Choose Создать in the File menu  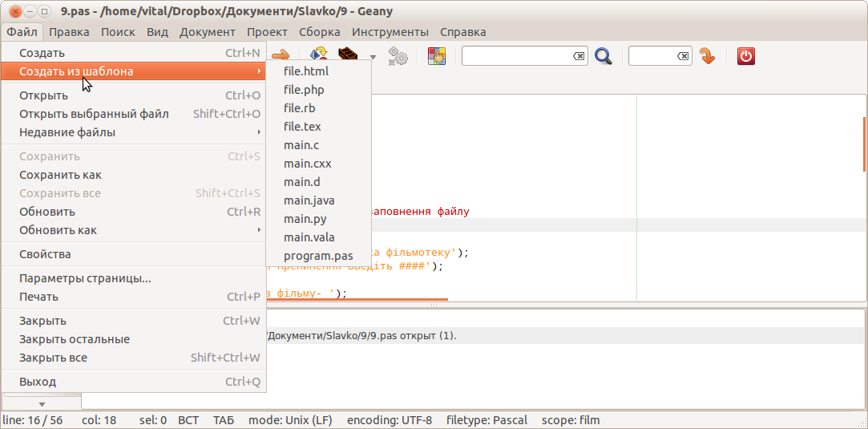point(134,53)
